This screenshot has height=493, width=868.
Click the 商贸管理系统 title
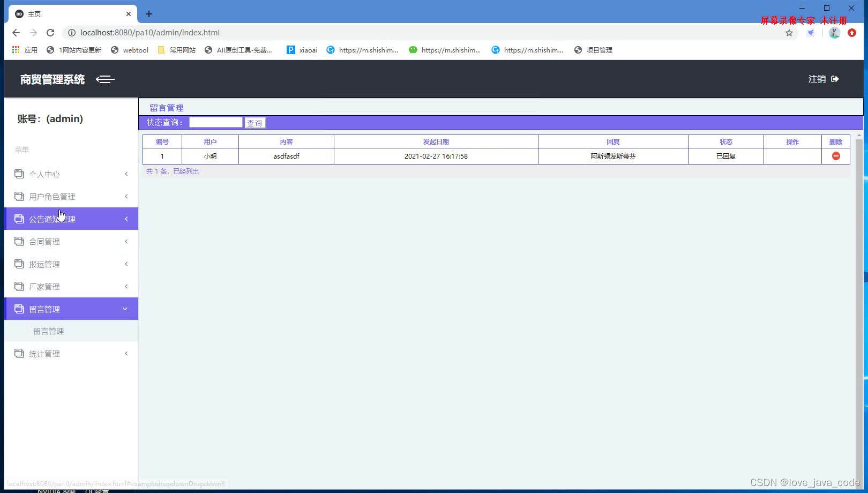click(x=53, y=79)
